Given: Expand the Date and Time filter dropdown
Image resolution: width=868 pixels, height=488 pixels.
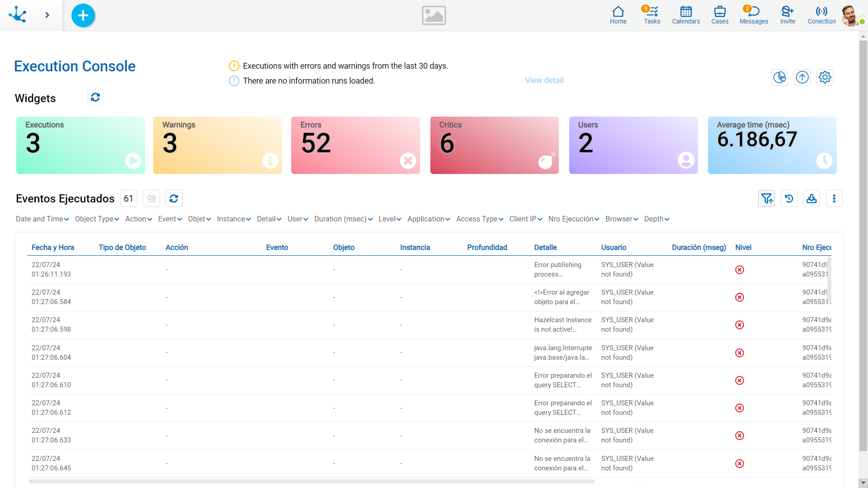Looking at the screenshot, I should click(42, 219).
